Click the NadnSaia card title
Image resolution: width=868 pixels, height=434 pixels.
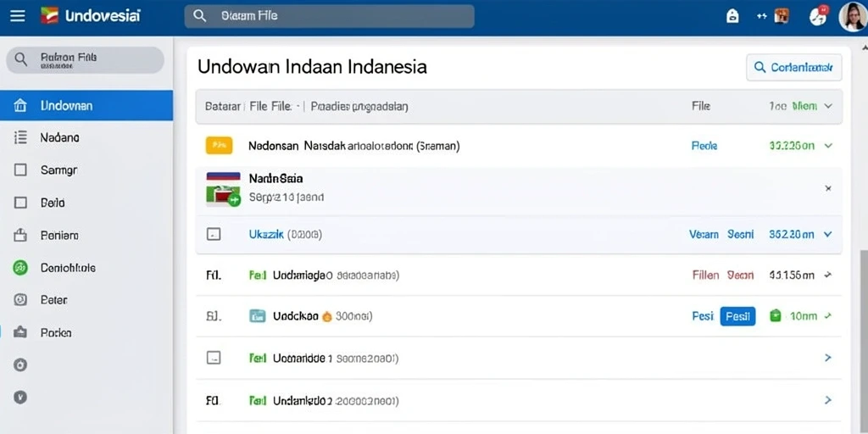275,178
